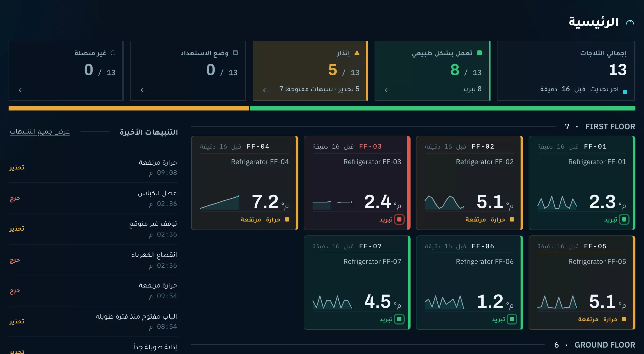
Task: Open the arrow on the وضع الاستعداد card
Action: point(143,90)
